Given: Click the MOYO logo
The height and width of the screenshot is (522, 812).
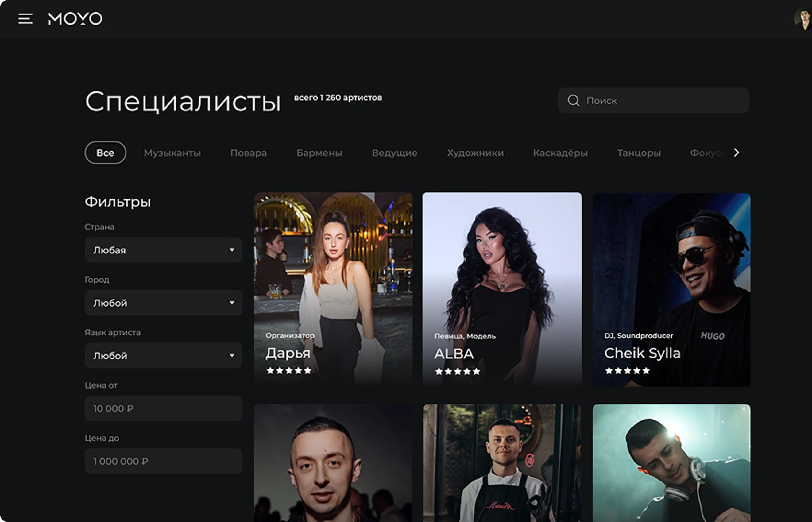Looking at the screenshot, I should (75, 19).
